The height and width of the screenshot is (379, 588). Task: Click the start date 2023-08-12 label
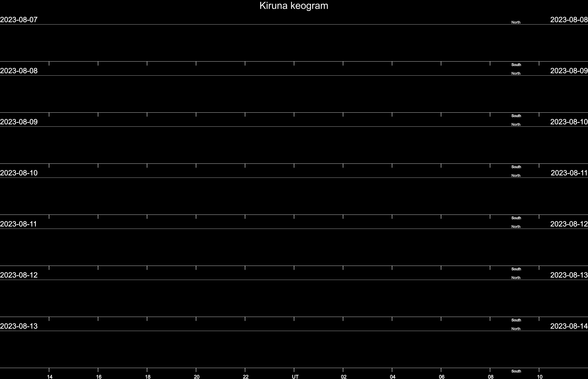(x=19, y=275)
